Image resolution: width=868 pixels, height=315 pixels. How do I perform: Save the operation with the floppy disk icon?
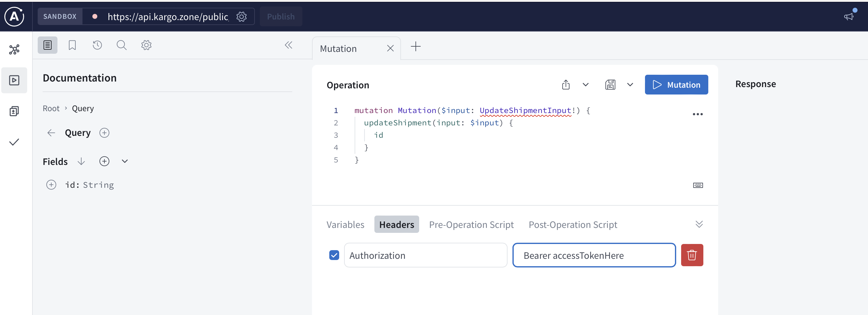pos(611,85)
